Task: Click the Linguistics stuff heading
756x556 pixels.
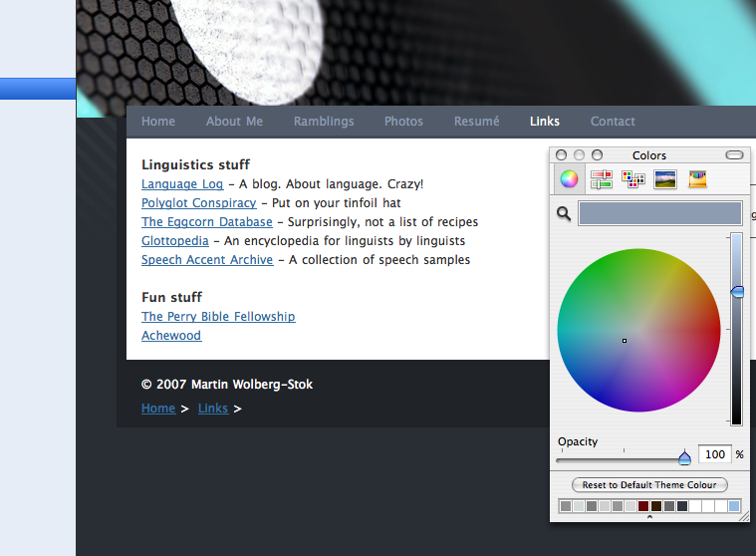Action: tap(196, 165)
